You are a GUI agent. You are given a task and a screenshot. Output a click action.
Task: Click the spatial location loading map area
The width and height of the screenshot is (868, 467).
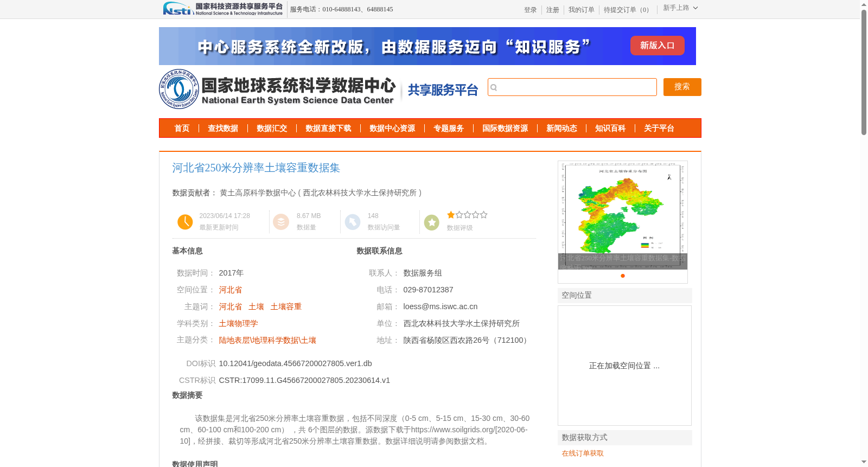624,366
